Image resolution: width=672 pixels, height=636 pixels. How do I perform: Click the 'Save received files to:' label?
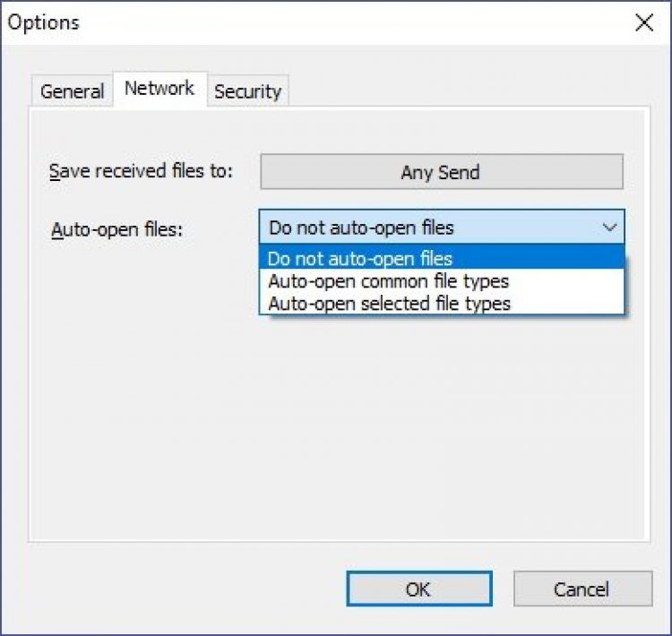pyautogui.click(x=141, y=171)
